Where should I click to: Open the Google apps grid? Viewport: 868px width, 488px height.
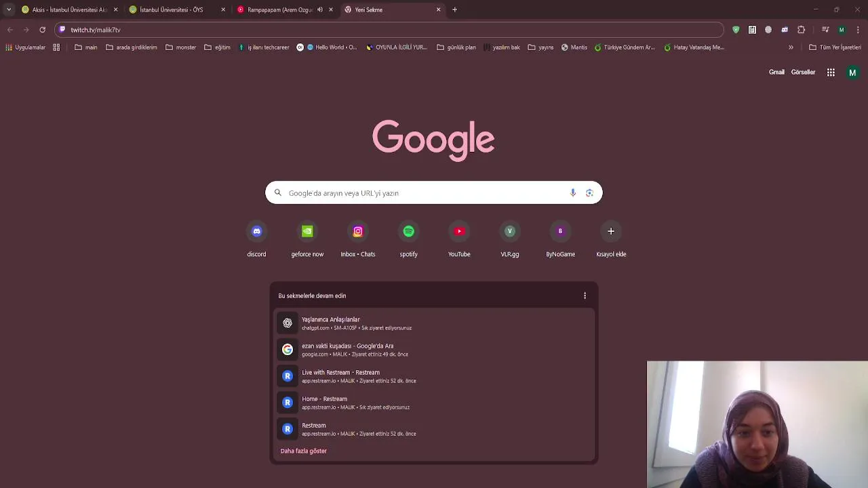(x=831, y=73)
